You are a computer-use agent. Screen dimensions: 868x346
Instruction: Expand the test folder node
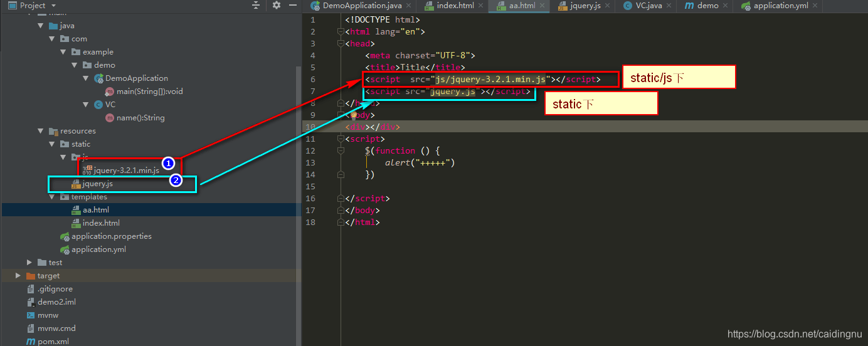[29, 263]
